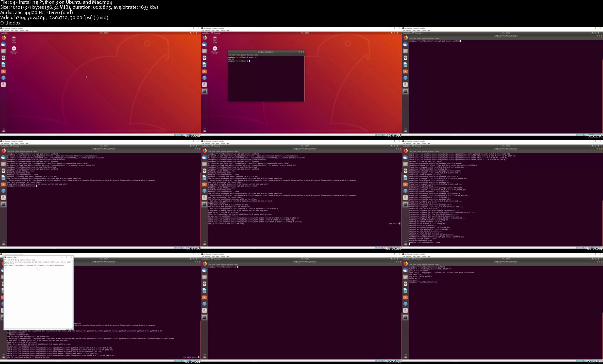Click network status icon in the 00:00:50 frame
Image resolution: width=603 pixels, height=364 pixels.
coord(190,33)
